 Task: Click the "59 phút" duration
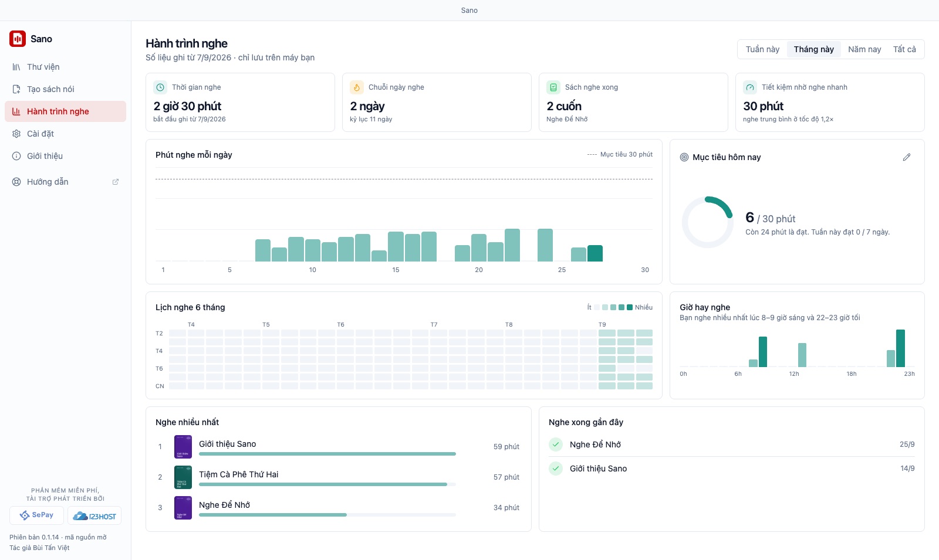[x=506, y=447]
